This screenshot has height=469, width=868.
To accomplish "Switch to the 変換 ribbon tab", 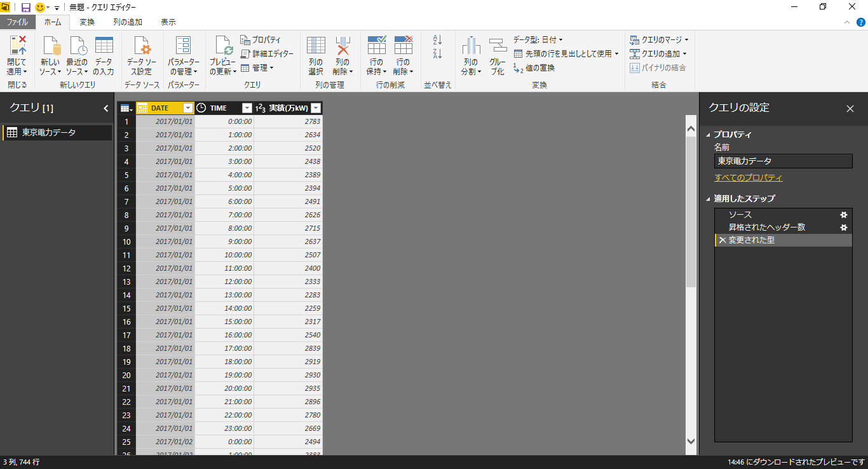I will tap(87, 22).
